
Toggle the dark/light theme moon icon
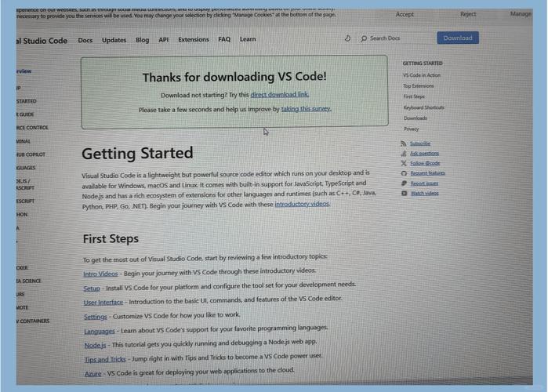click(348, 38)
